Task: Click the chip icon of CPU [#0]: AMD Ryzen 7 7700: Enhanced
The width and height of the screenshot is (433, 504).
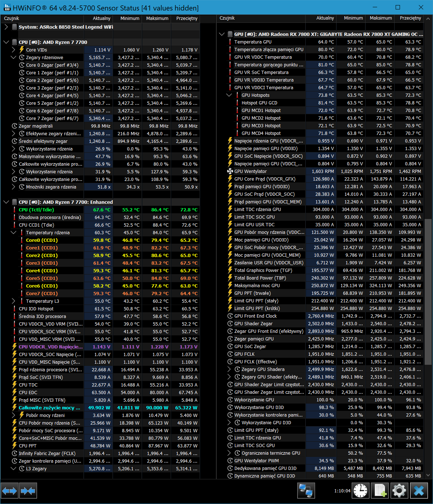Action: click(x=15, y=202)
